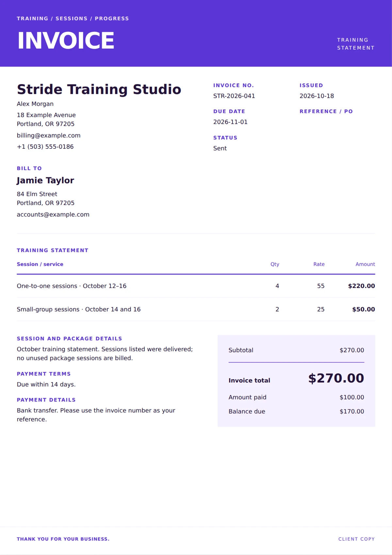Click the Session / service column header

click(40, 264)
